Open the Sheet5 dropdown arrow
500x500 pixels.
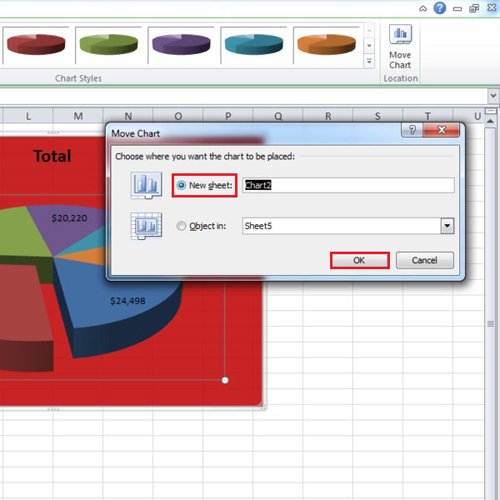coord(447,226)
